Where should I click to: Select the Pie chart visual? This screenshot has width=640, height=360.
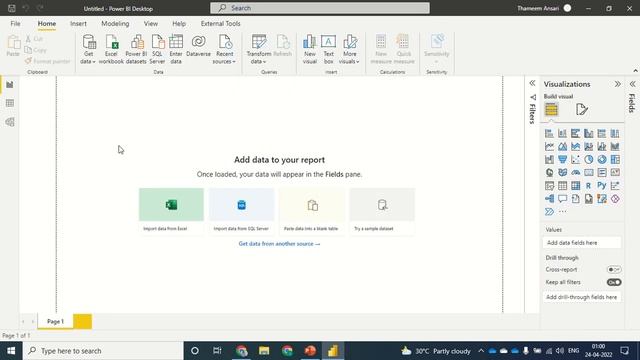click(589, 160)
